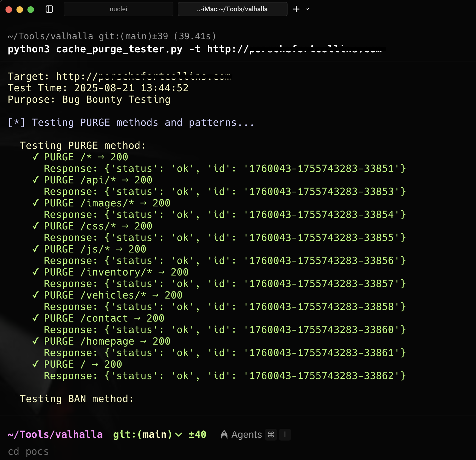Click the ±40 git changes indicator
The height and width of the screenshot is (460, 476).
pyautogui.click(x=197, y=435)
